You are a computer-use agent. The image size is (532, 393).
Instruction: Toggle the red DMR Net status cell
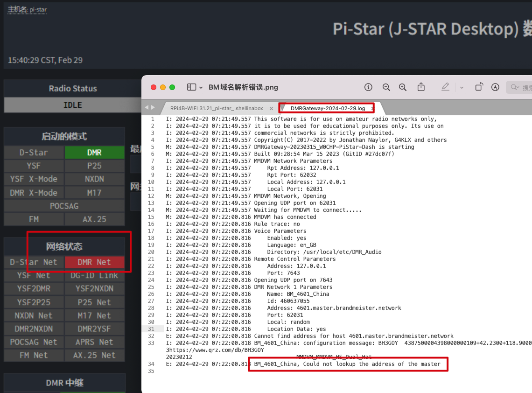(x=94, y=262)
